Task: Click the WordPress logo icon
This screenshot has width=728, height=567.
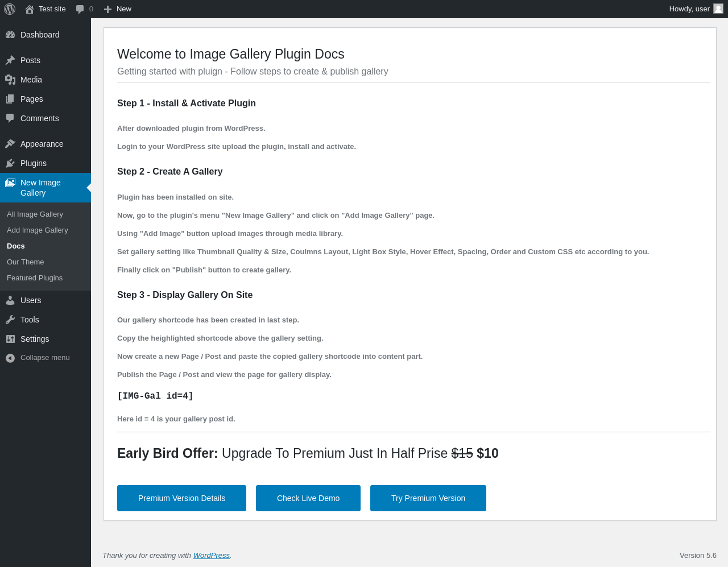Action: click(x=10, y=9)
